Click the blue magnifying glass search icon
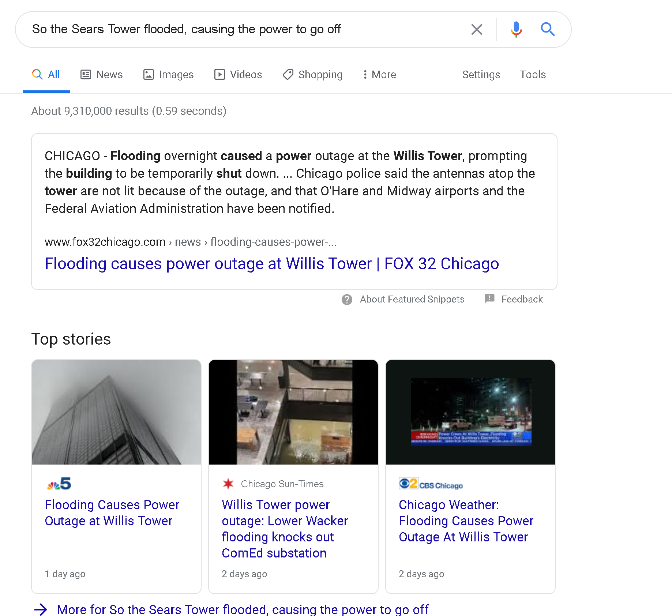Screen dimensions: 672x616 click(547, 29)
